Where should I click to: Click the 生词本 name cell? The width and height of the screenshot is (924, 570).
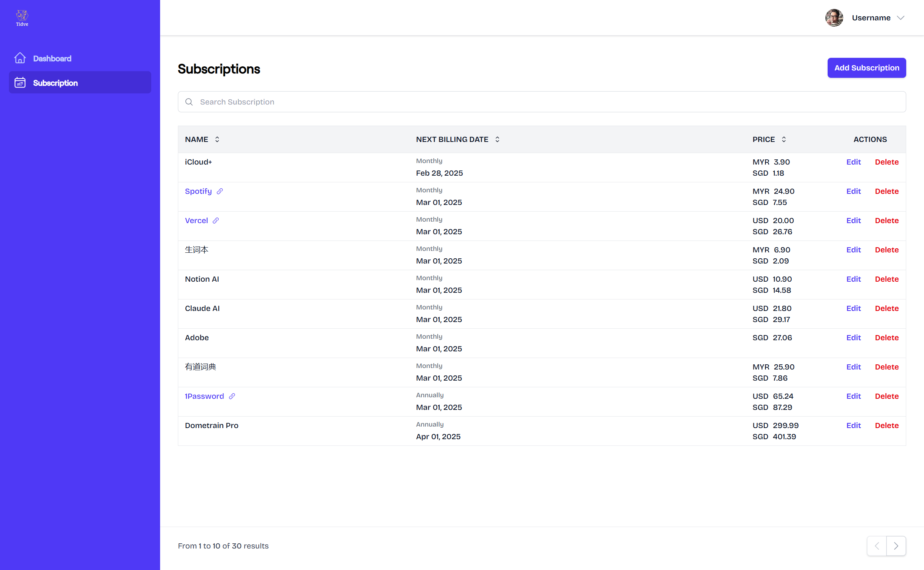(196, 250)
